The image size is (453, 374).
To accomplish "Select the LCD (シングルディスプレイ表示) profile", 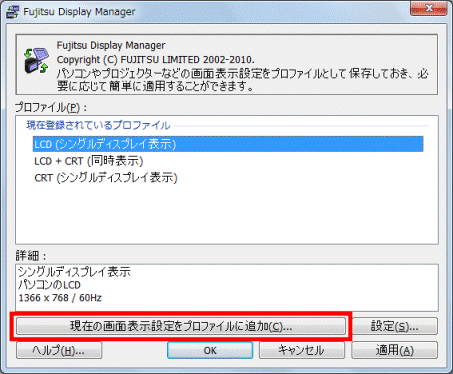I will (228, 144).
